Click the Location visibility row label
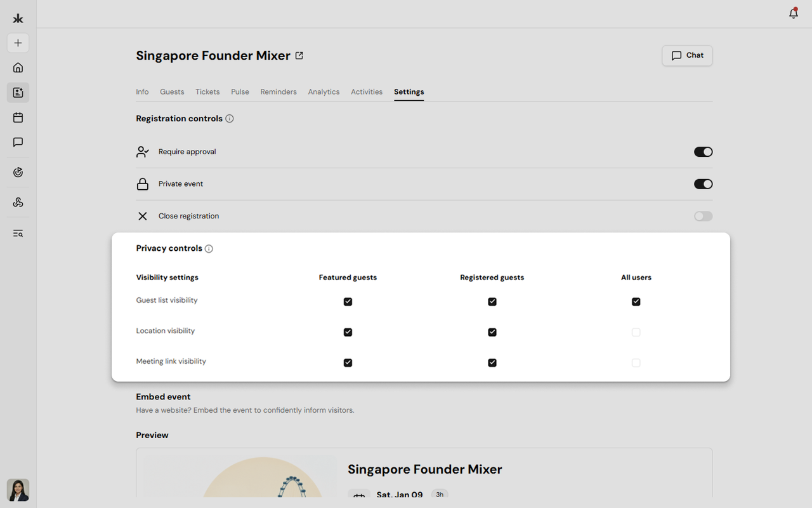Image resolution: width=812 pixels, height=508 pixels. 165,331
